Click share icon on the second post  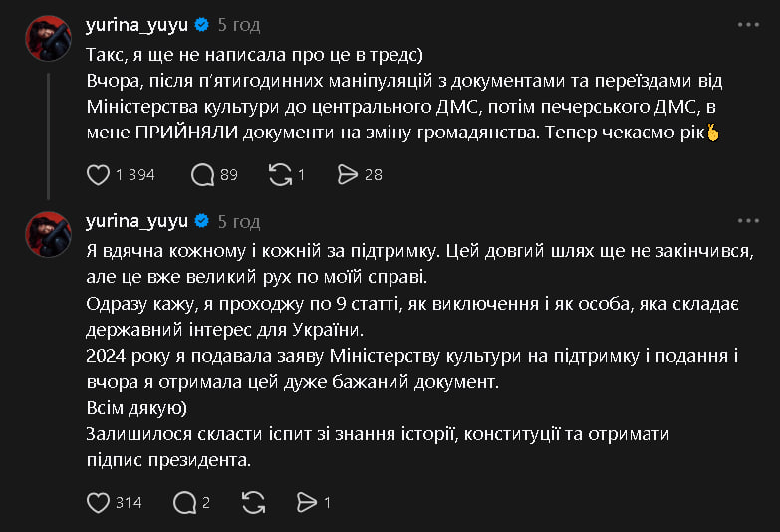[308, 503]
